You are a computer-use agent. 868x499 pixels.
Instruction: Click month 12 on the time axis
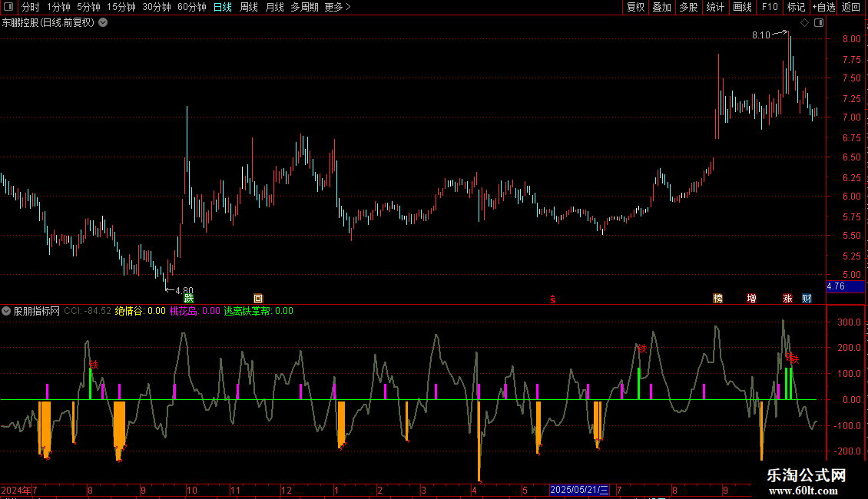(287, 490)
